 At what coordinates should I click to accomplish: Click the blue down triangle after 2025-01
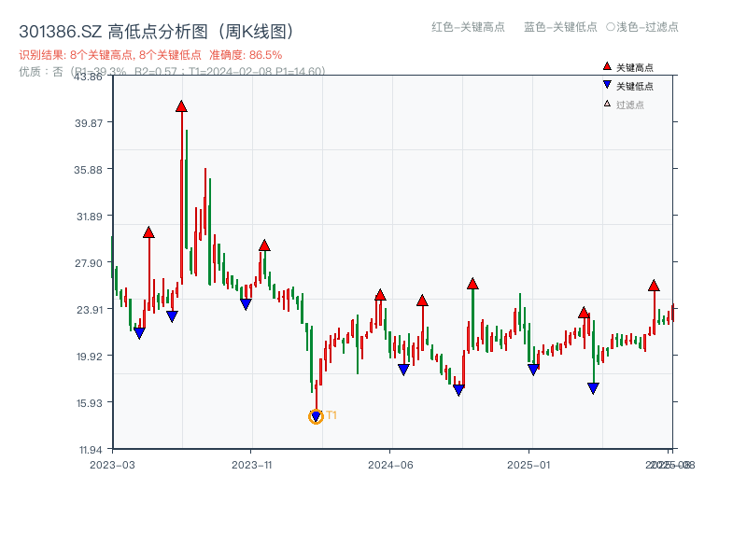pyautogui.click(x=592, y=385)
